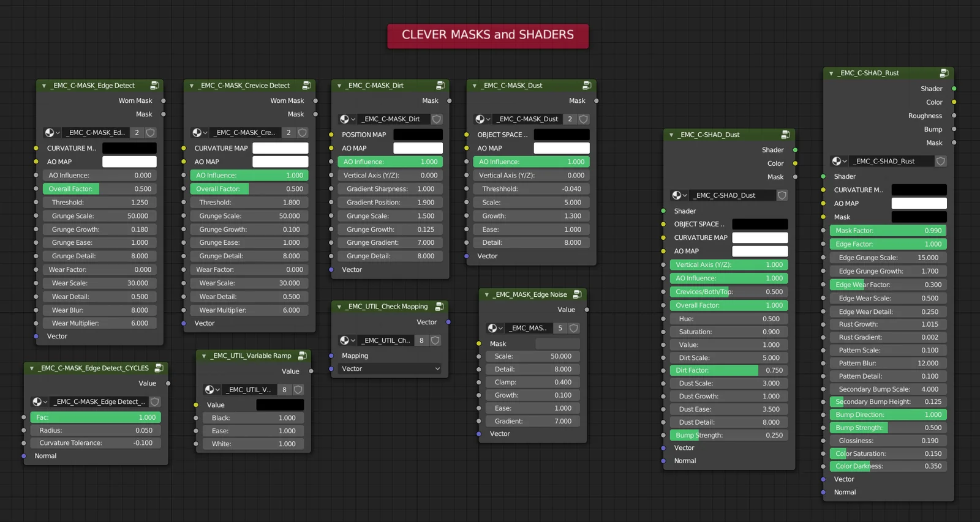Click Dirt Factor slider in _EMC_C-SHAD_Dust node
This screenshot has height=522, width=980.
pos(729,370)
